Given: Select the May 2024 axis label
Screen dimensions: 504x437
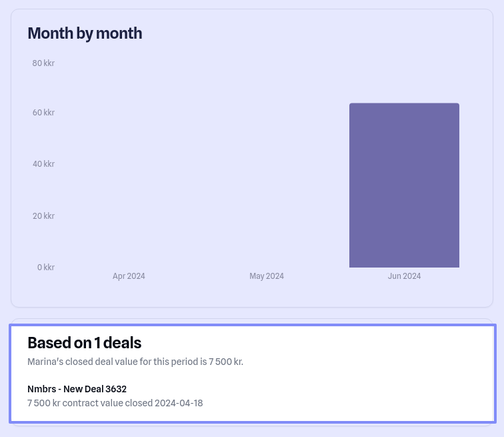Looking at the screenshot, I should [267, 276].
